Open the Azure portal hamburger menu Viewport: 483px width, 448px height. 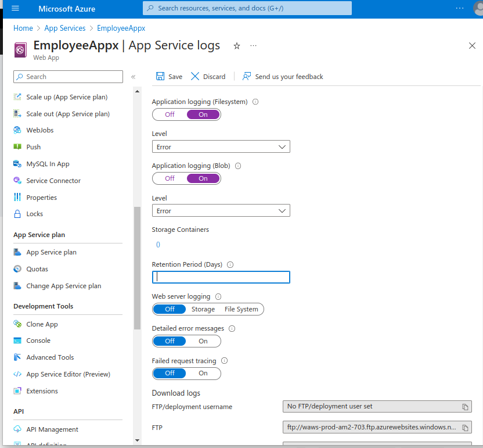[15, 8]
